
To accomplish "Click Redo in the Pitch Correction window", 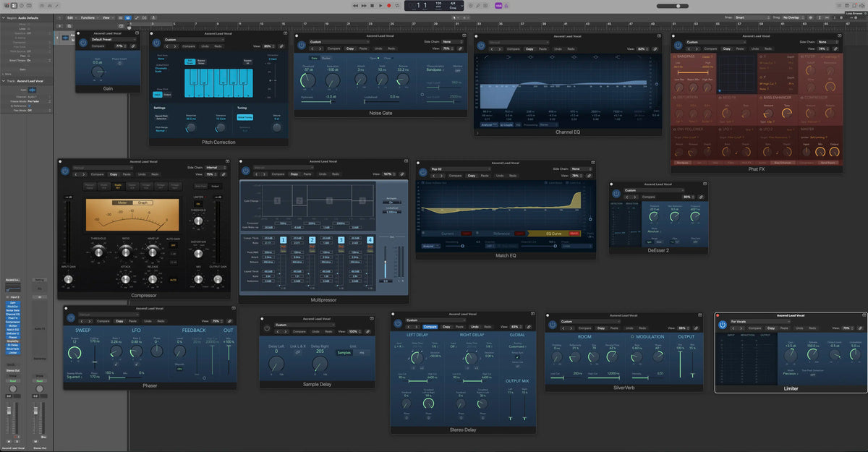I will coord(218,46).
